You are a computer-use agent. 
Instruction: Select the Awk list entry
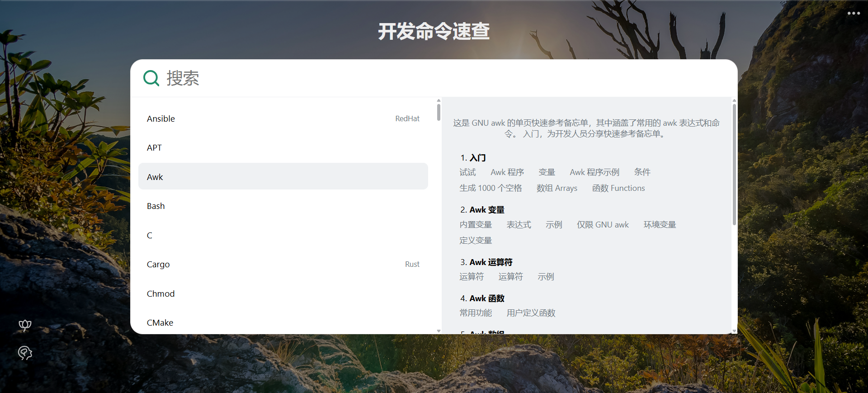click(283, 176)
